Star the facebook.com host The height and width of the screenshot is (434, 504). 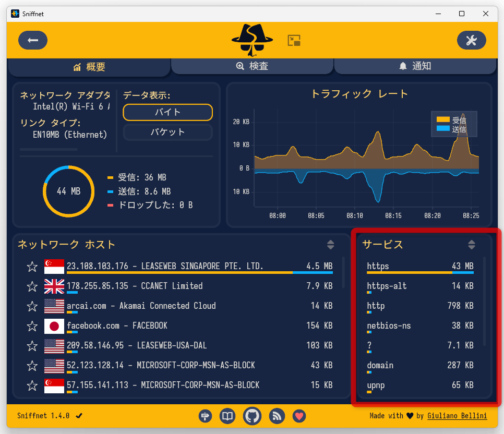(x=32, y=326)
